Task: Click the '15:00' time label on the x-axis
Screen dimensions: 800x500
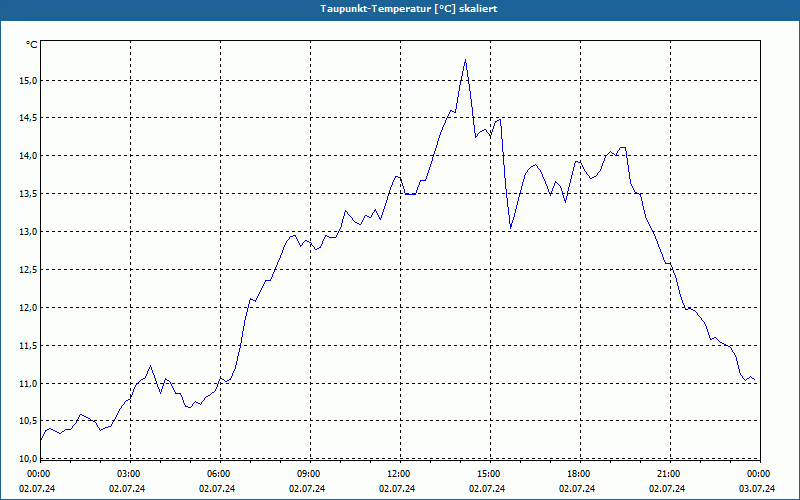Action: 489,474
